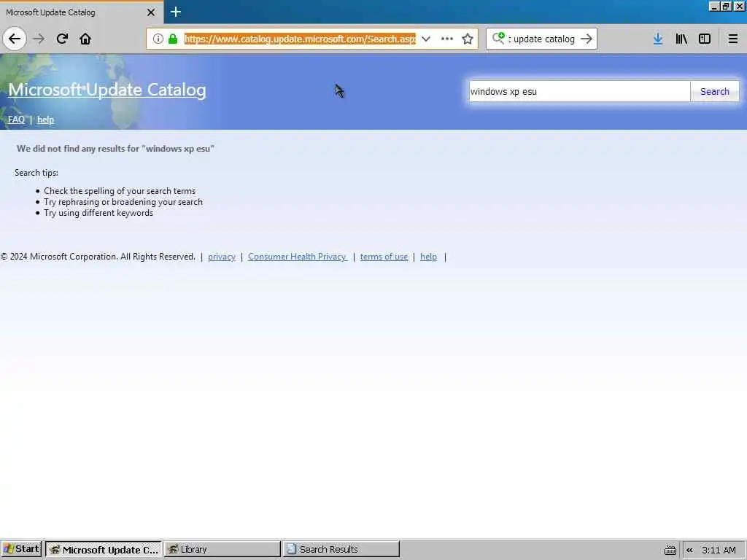
Task: Click the forward navigation arrow
Action: (39, 39)
